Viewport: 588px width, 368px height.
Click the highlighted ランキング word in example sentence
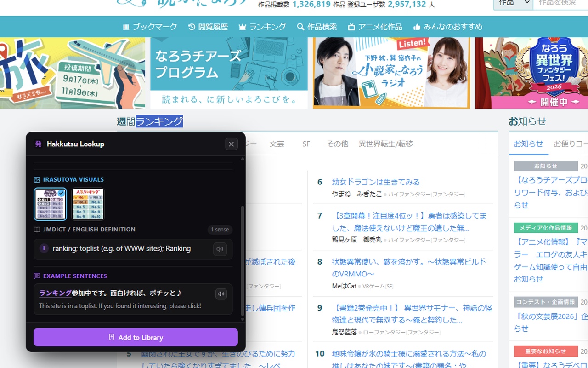pyautogui.click(x=55, y=293)
